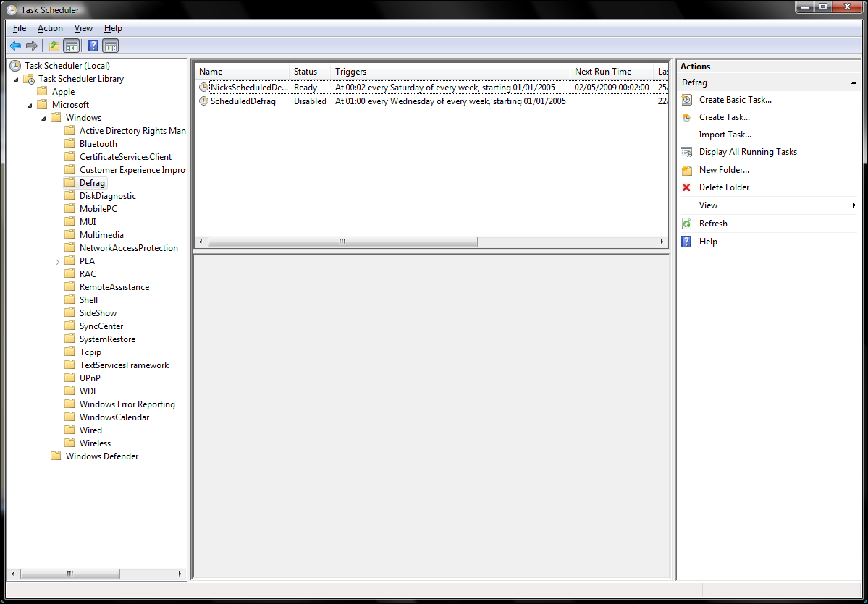Click the clock icon beside NicksScheduledDefrag task

coord(203,88)
